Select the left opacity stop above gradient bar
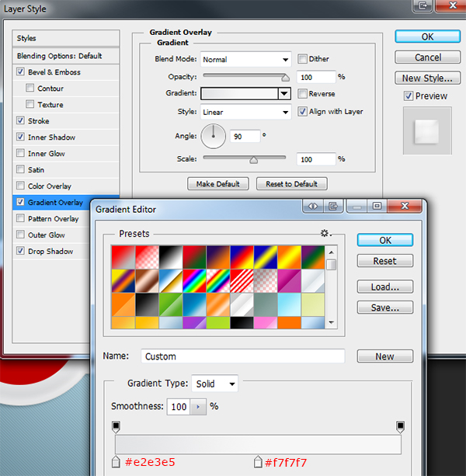Screen dimensions: 466x476 116,426
